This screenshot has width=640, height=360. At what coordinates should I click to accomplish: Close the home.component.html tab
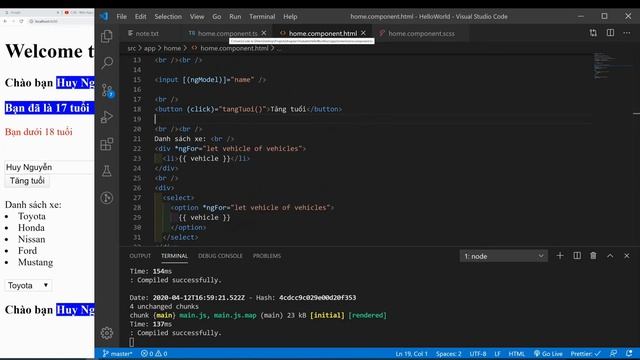[363, 33]
